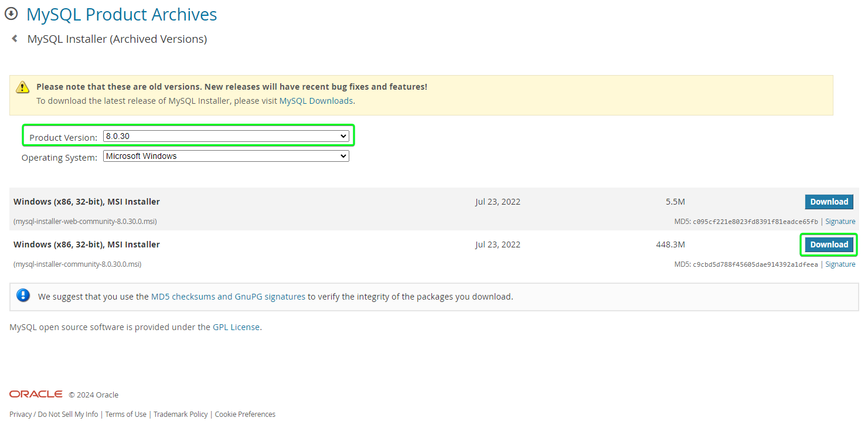Click the yellow warning triangle icon
Viewport: 868px width, 428px height.
pyautogui.click(x=23, y=87)
